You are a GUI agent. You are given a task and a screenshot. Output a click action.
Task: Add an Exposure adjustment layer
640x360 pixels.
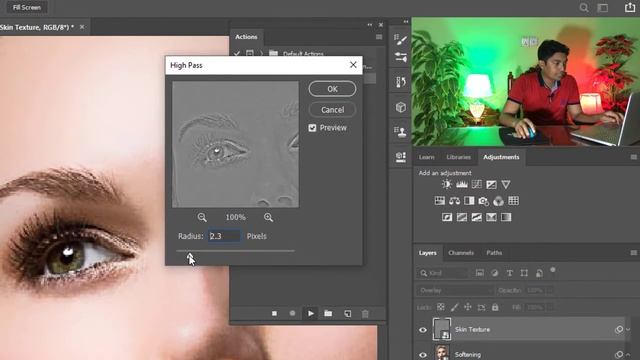click(491, 184)
